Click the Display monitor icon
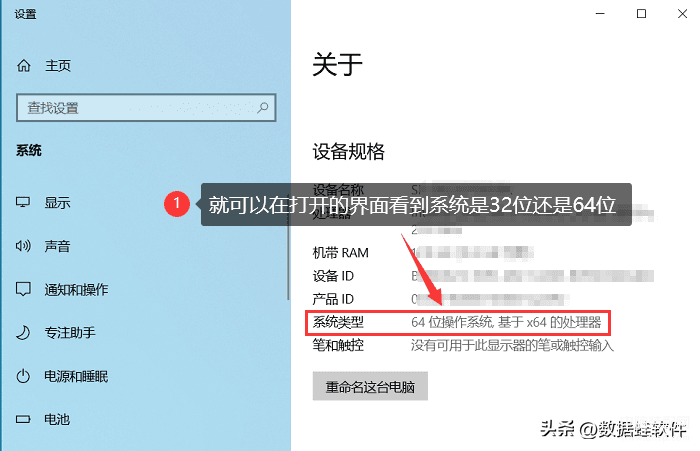Viewport: 700px width, 451px height. click(x=23, y=202)
